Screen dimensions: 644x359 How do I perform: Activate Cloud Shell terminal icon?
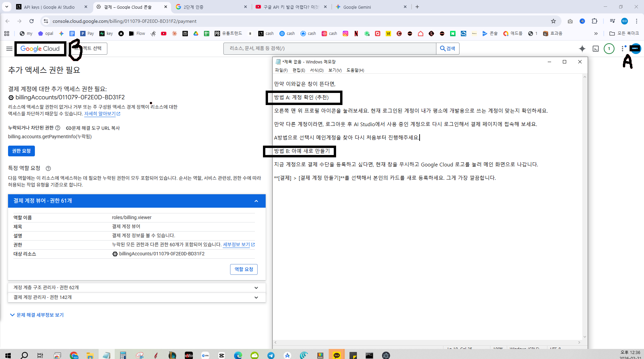click(x=596, y=49)
